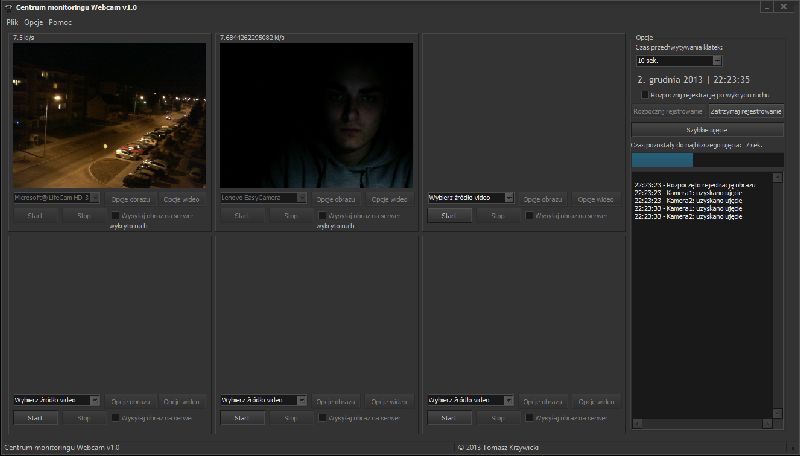800x456 pixels.
Task: Click Stop in the third camera panel
Action: pyautogui.click(x=497, y=216)
